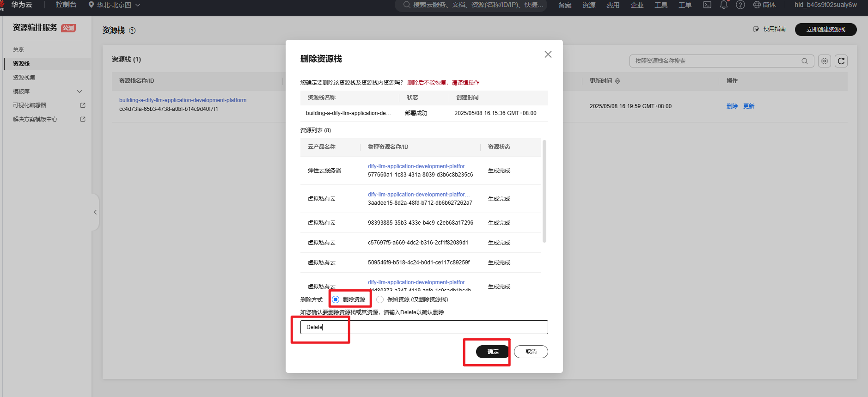Viewport: 868px width, 397px height.
Task: Open 可视化编辑器 in the sidebar
Action: point(30,105)
